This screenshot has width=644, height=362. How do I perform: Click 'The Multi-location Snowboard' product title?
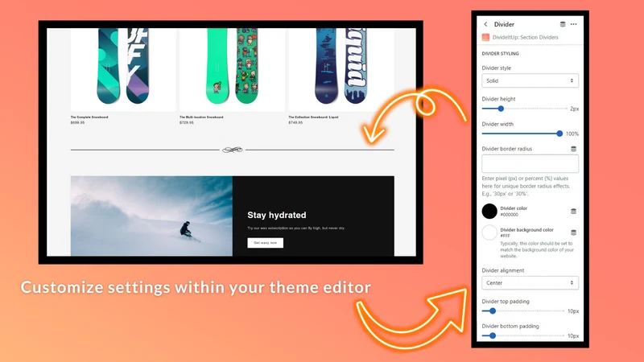[201, 117]
